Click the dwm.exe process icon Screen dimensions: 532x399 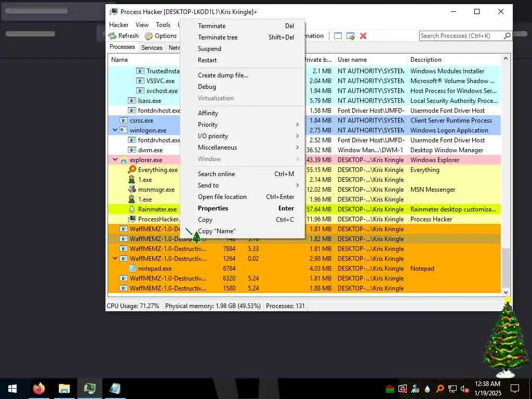(x=132, y=150)
